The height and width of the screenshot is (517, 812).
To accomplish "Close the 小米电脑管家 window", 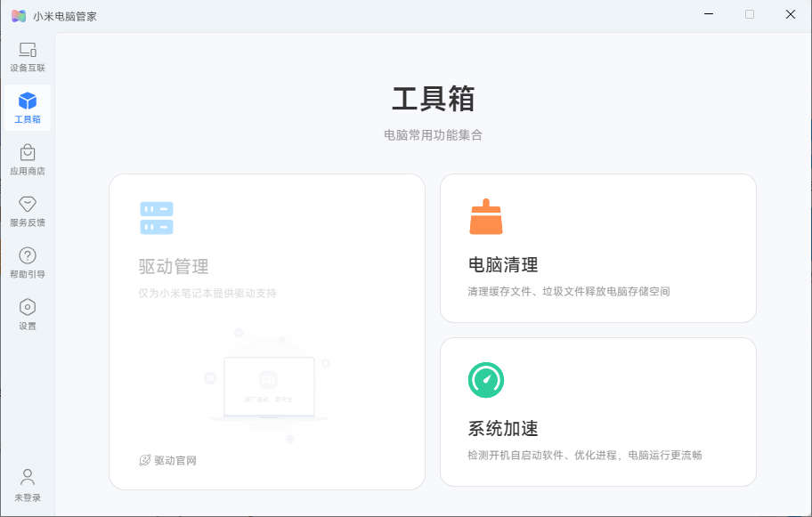I will (x=791, y=14).
